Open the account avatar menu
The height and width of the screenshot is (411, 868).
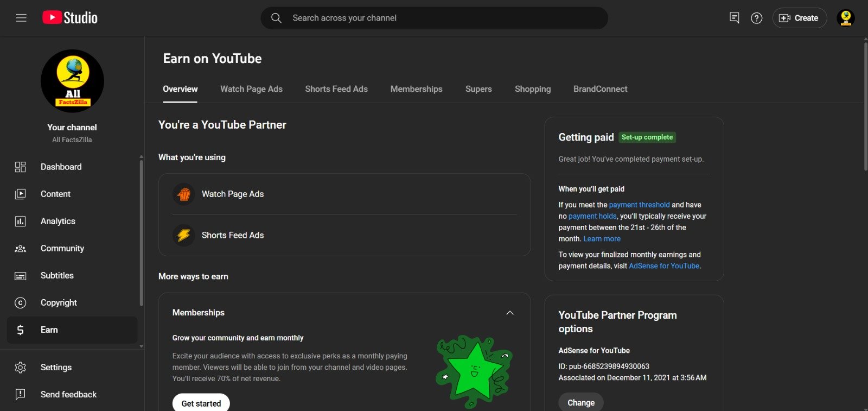coord(846,18)
